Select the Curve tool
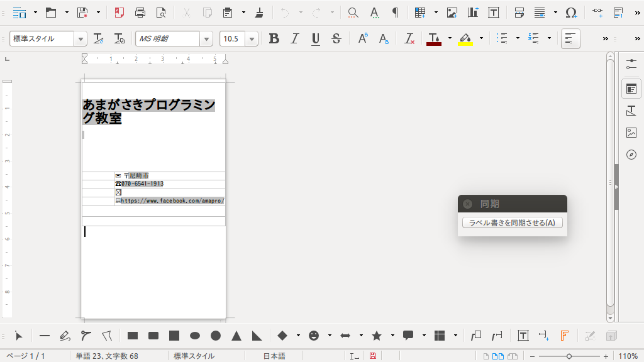Screen dimensions: 644x362 pos(86,336)
